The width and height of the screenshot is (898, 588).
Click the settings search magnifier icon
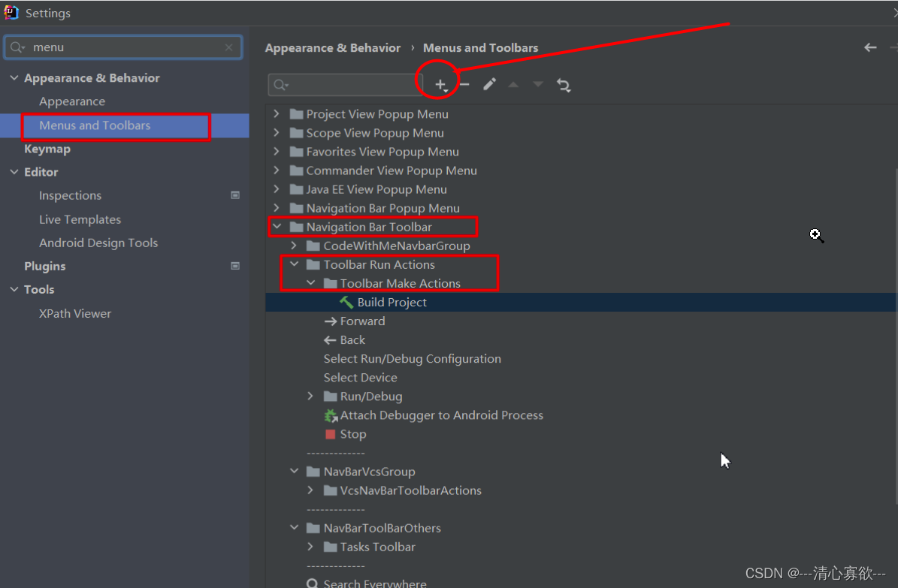(17, 47)
